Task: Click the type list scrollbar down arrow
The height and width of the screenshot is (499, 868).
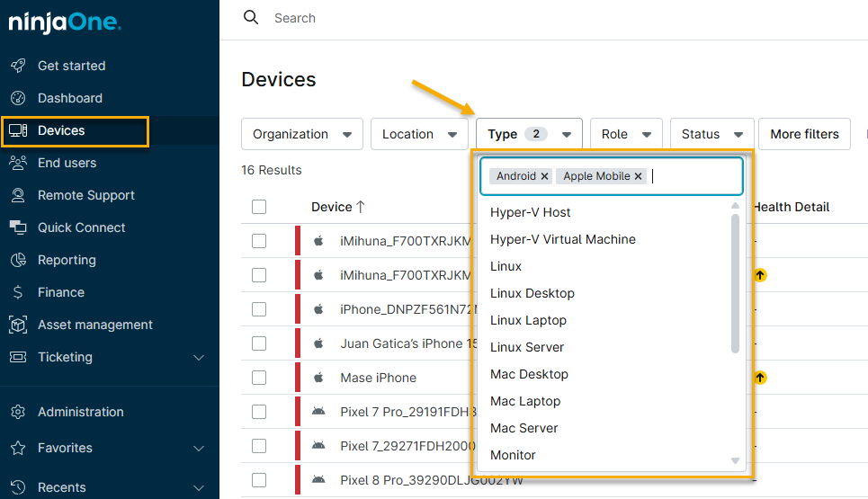Action: click(x=735, y=460)
